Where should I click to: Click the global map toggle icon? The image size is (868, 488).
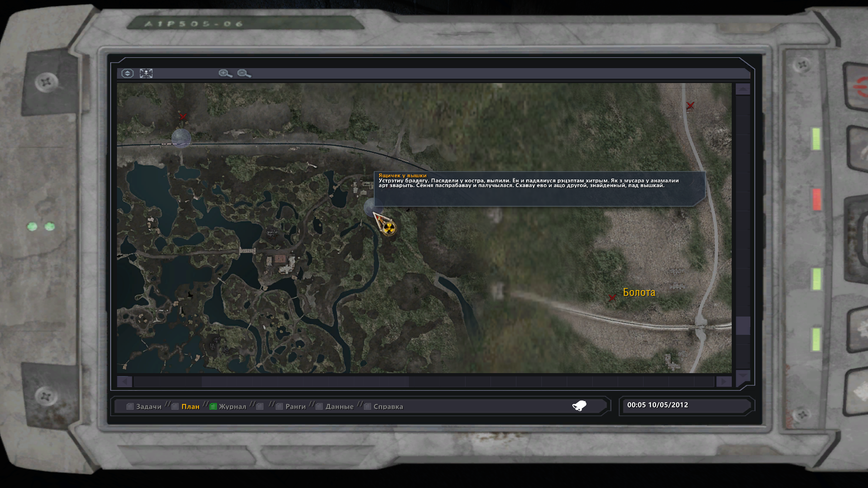(x=127, y=73)
